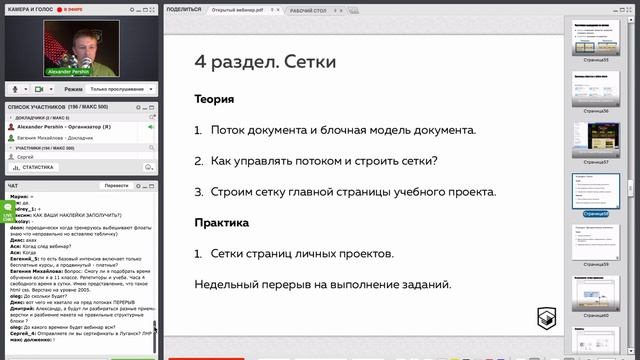The height and width of the screenshot is (360, 640).
Task: Open settings gear of camera and voice panel
Action: [x=132, y=9]
